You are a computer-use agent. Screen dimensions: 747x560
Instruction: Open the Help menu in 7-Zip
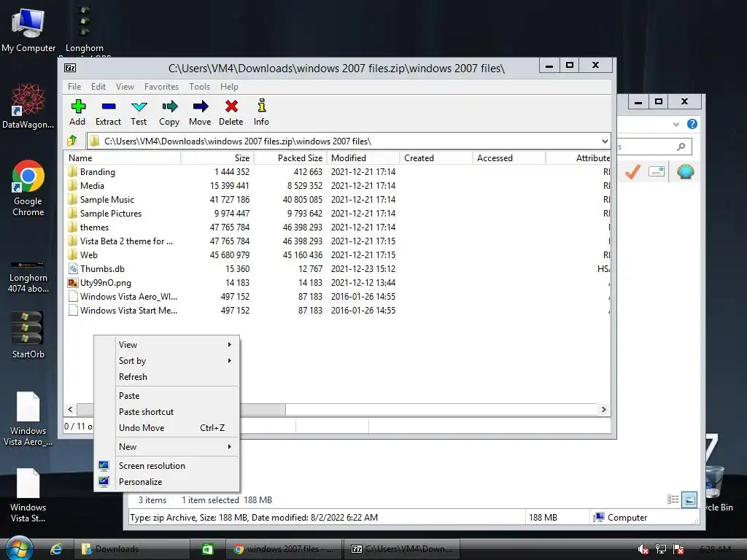pyautogui.click(x=229, y=87)
